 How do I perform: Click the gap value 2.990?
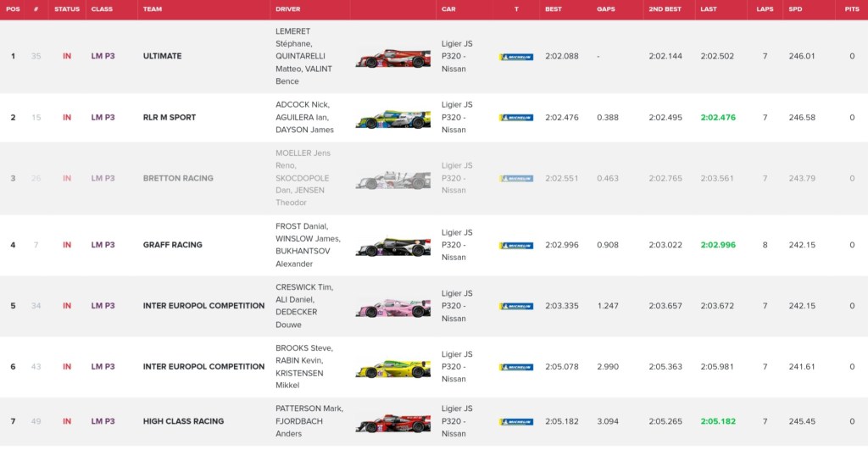[x=607, y=366]
